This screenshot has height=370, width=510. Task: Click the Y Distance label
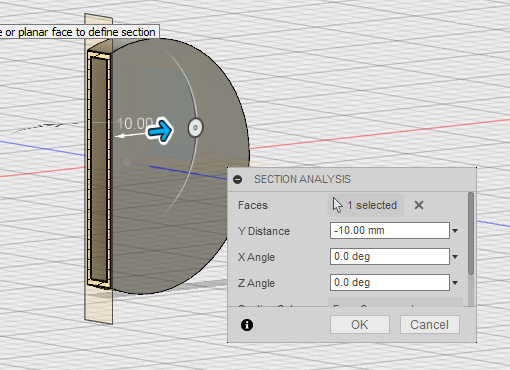coord(264,231)
